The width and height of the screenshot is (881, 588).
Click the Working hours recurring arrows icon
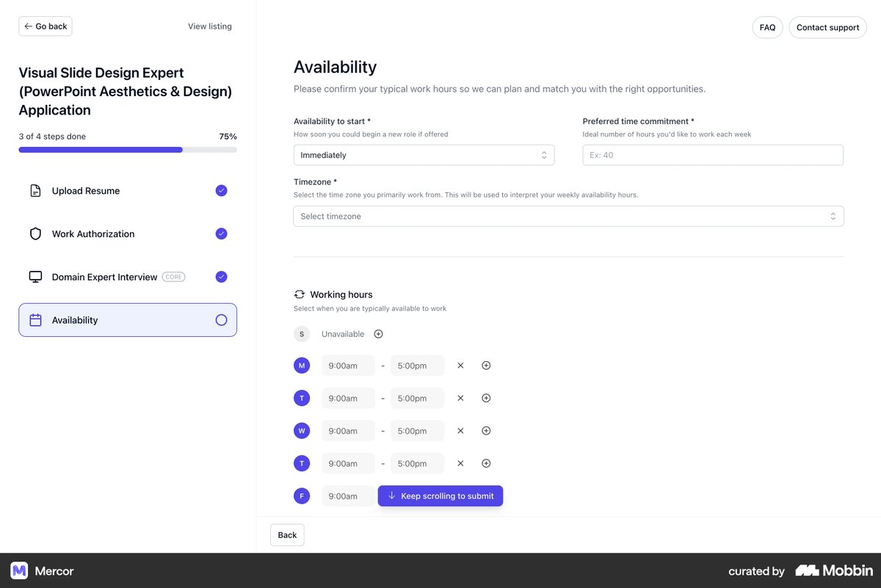tap(300, 294)
